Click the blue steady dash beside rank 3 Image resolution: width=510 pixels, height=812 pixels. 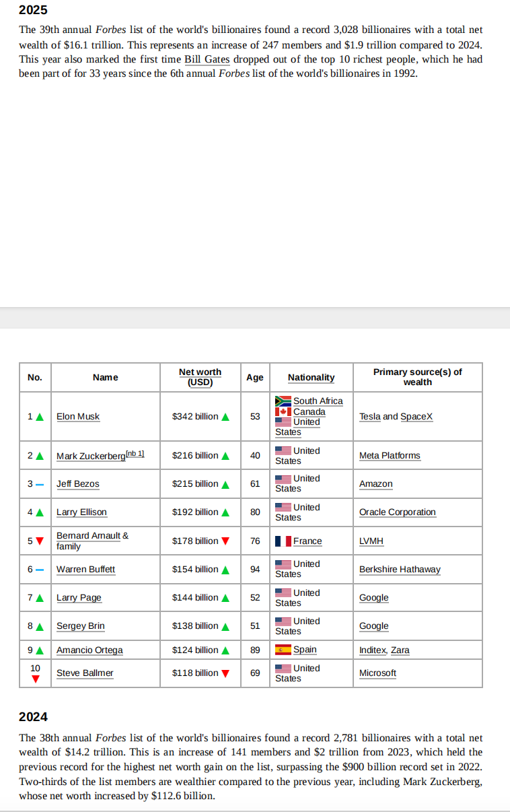click(40, 484)
